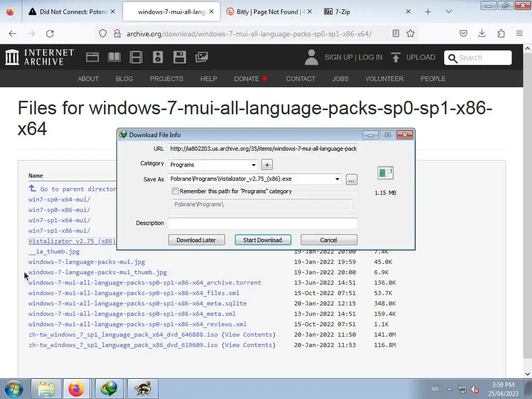Open the Pocket save icon
Viewport: 532px width, 399px height.
(x=463, y=33)
